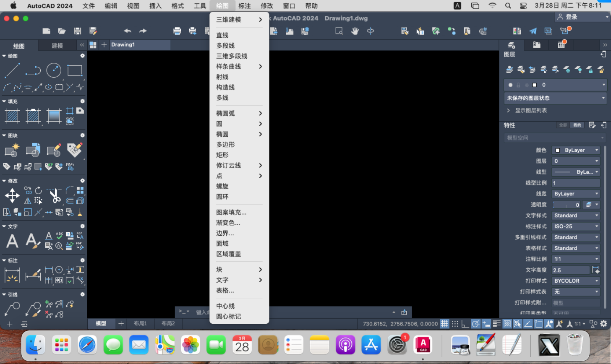Open the 颜色 ByLayer dropdown
This screenshot has height=364, width=611.
(x=576, y=150)
